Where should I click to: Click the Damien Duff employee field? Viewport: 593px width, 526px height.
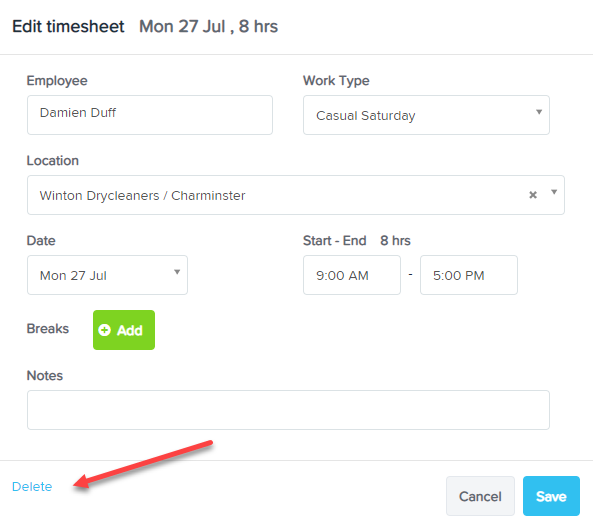coord(150,115)
